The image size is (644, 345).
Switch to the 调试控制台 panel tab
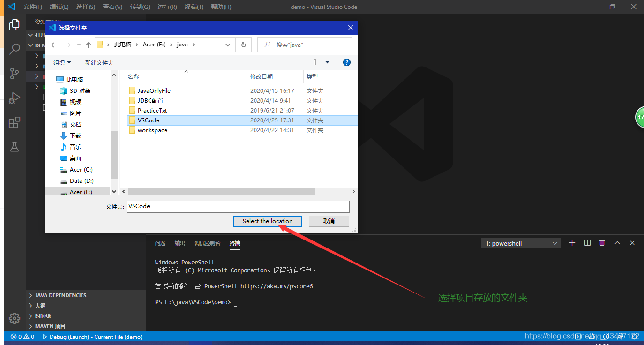(x=207, y=243)
